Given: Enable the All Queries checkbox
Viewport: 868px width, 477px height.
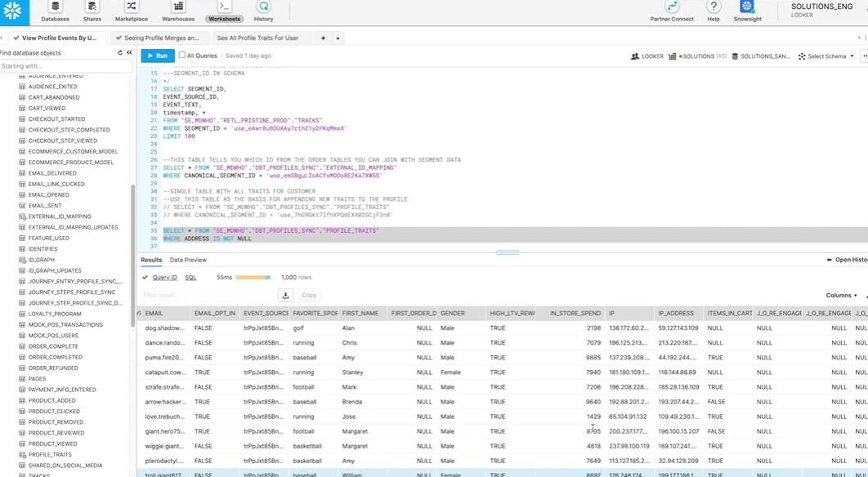Looking at the screenshot, I should (182, 56).
